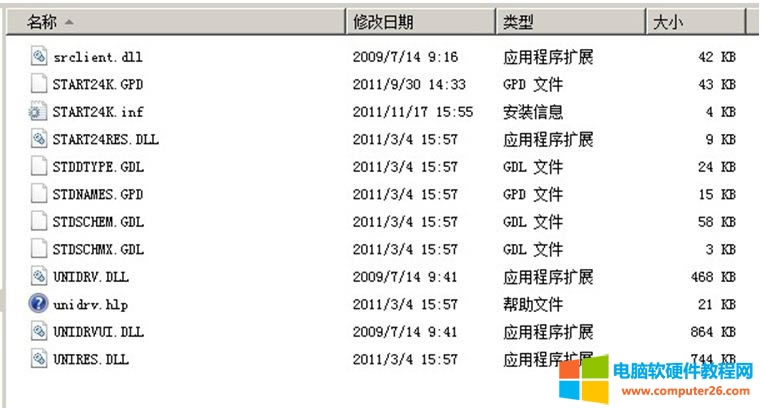Click the START24K.inf setup icon

[39, 112]
